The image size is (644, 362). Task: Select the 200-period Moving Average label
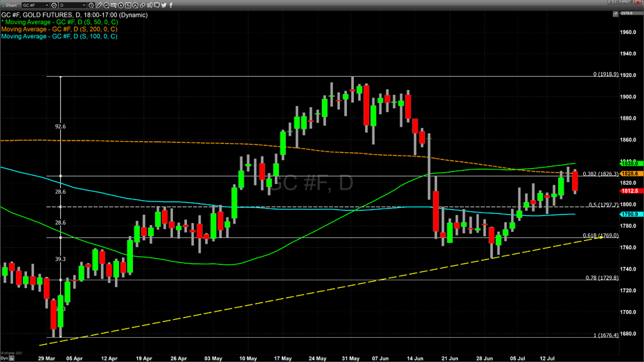click(x=60, y=30)
